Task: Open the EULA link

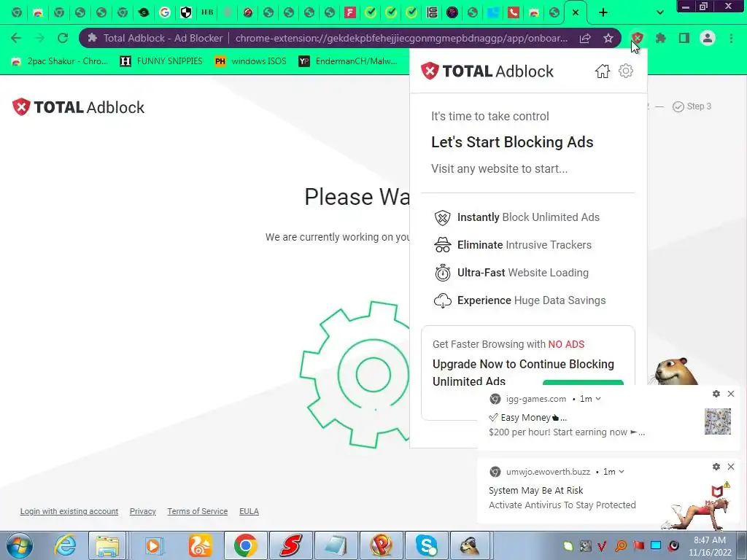Action: tap(249, 511)
